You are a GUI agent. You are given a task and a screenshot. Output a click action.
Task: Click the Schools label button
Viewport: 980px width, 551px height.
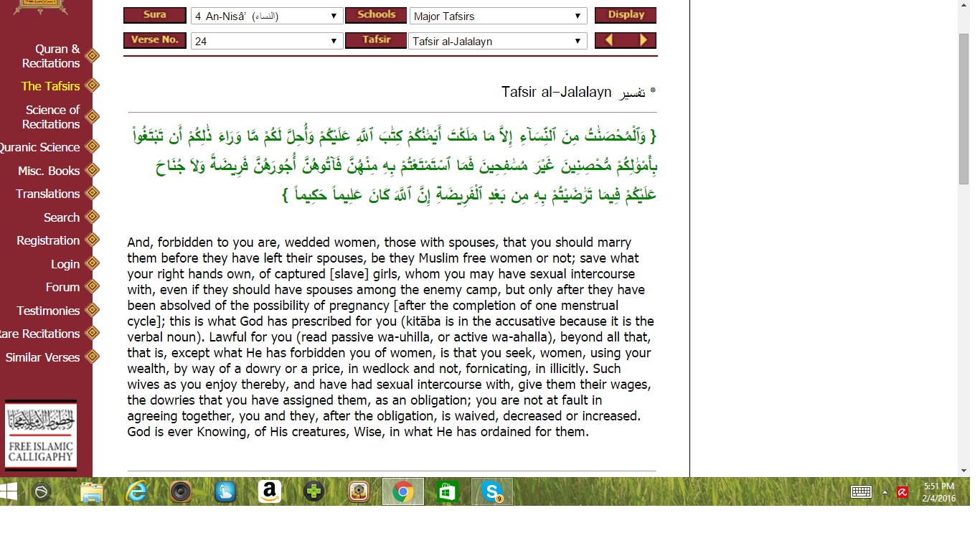[x=376, y=15]
